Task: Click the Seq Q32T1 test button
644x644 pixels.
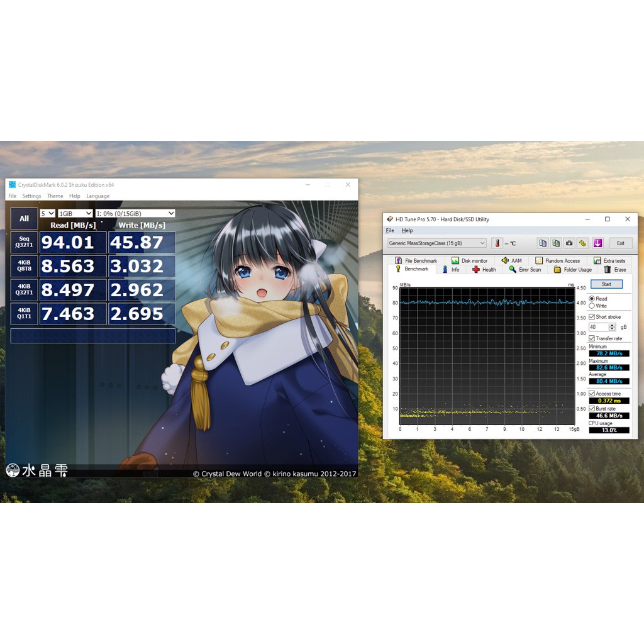Action: tap(24, 242)
